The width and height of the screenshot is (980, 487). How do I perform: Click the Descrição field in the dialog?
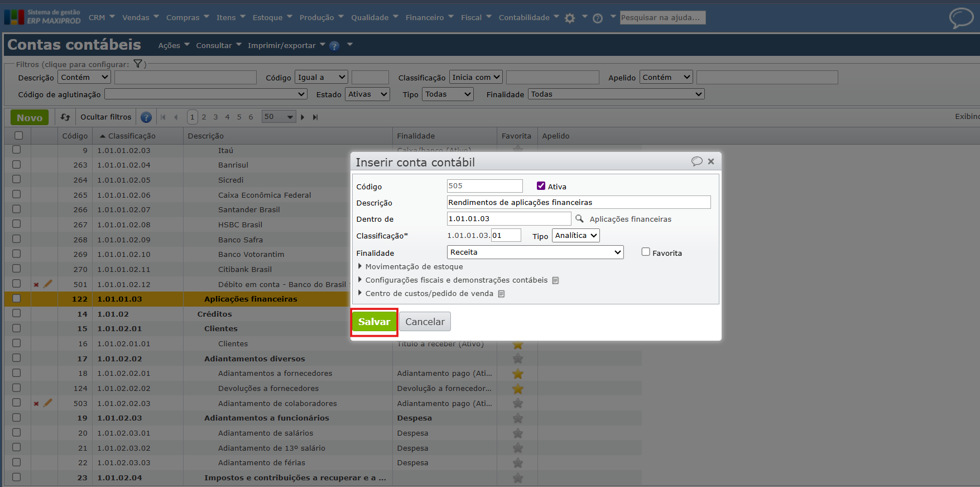(x=578, y=202)
